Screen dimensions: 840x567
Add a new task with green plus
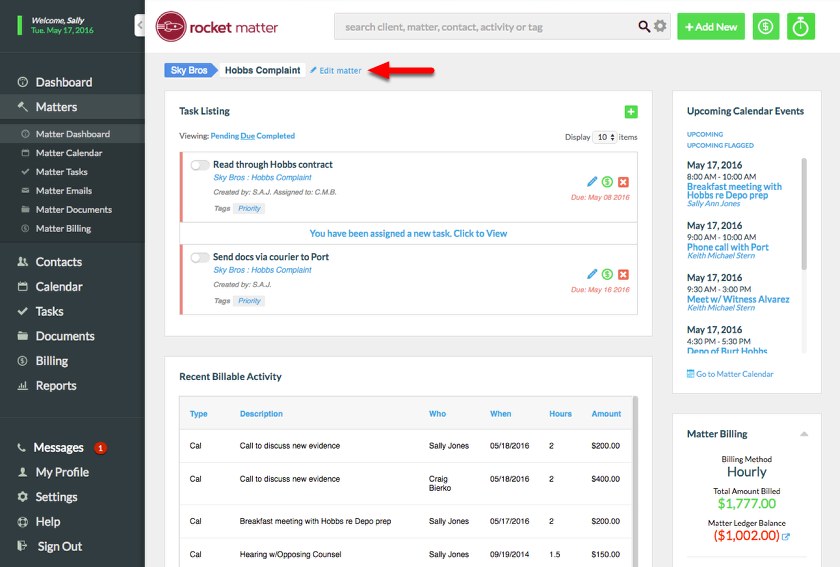tap(631, 111)
